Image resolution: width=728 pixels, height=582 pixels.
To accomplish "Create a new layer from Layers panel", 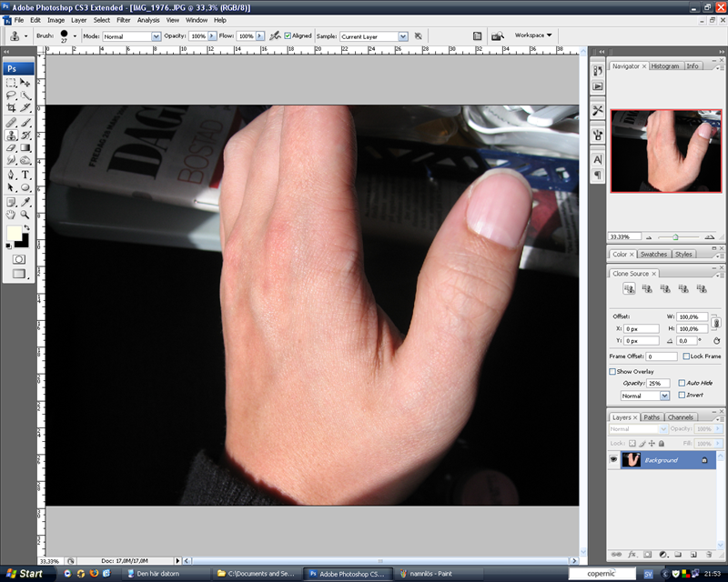I will click(693, 554).
